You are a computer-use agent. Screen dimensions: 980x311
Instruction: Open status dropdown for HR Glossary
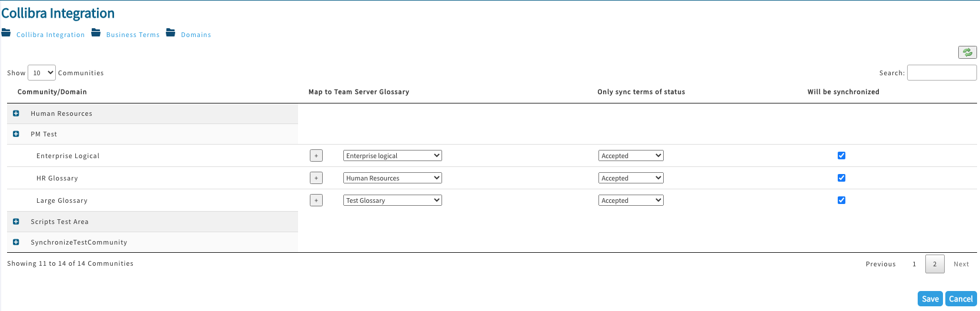[x=631, y=178]
